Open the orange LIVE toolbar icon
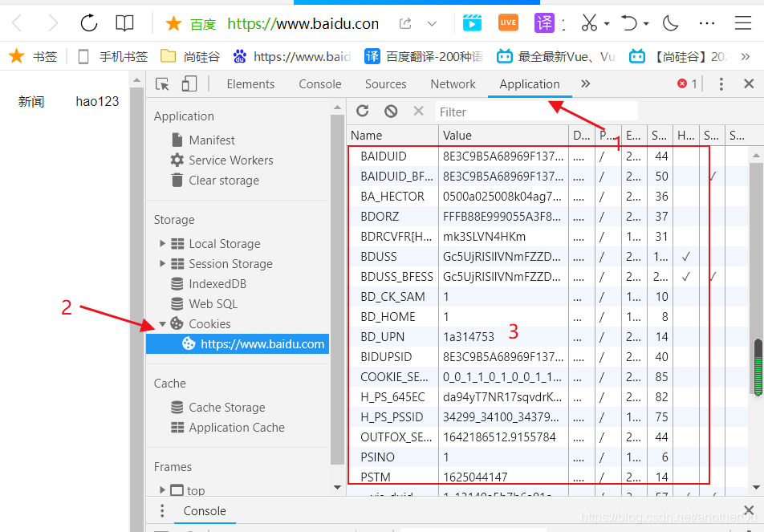 (x=508, y=22)
